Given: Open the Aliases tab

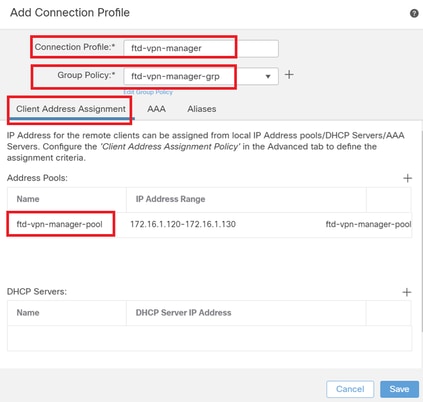Looking at the screenshot, I should [x=202, y=109].
